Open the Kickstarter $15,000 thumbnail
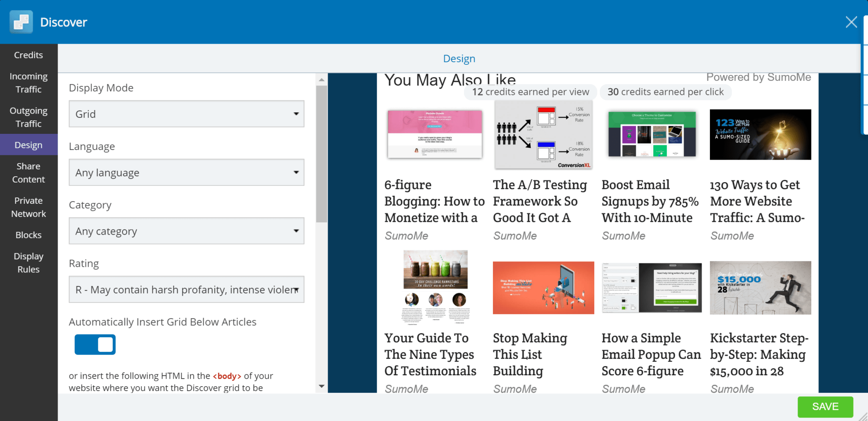Viewport: 868px width, 421px height. [x=760, y=288]
